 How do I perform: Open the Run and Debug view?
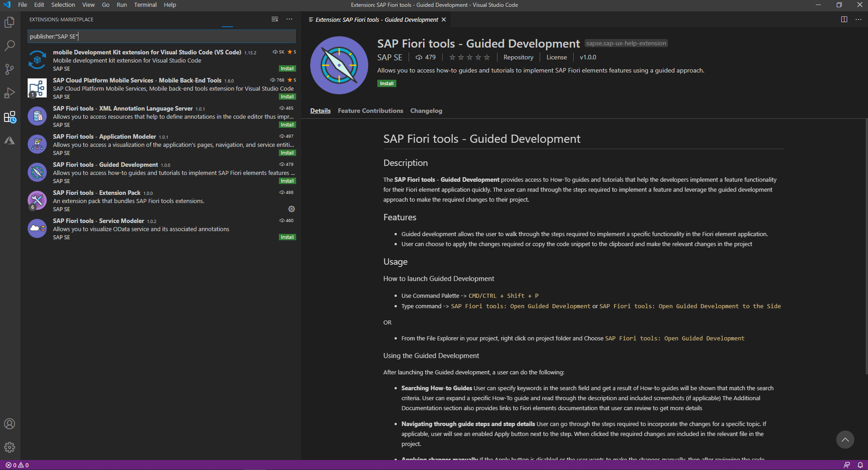click(x=10, y=93)
